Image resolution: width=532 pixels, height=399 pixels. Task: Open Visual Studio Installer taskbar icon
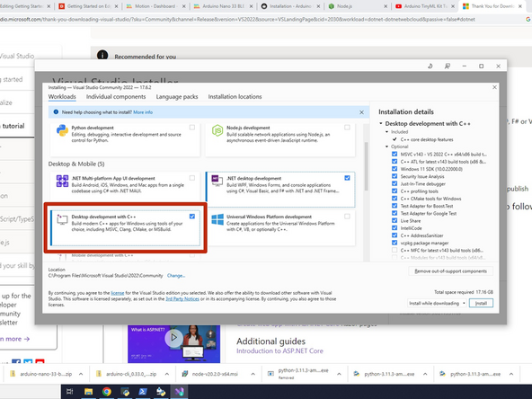click(x=179, y=392)
